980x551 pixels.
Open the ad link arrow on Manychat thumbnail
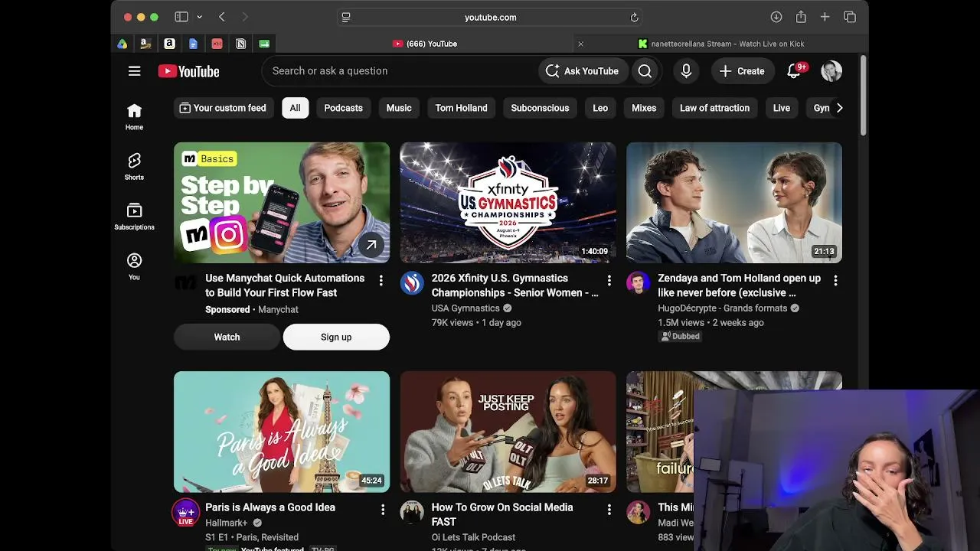click(x=371, y=245)
